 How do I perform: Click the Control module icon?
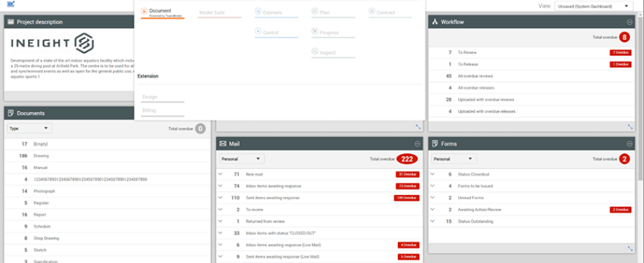258,31
